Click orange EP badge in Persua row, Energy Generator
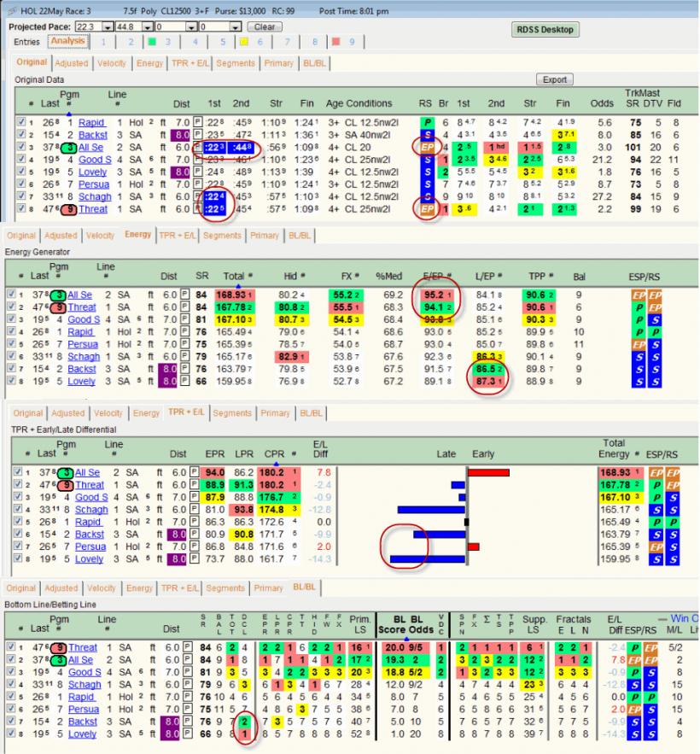 pyautogui.click(x=639, y=344)
